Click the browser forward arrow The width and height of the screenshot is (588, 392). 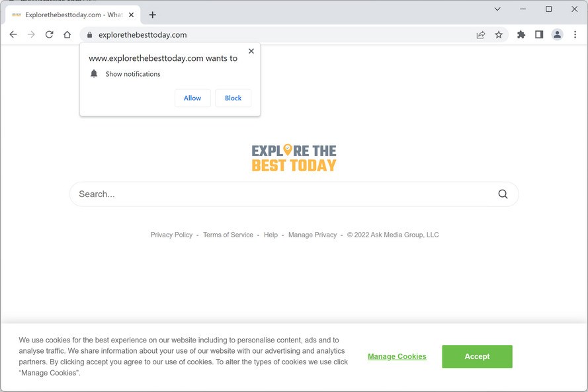[x=31, y=34]
